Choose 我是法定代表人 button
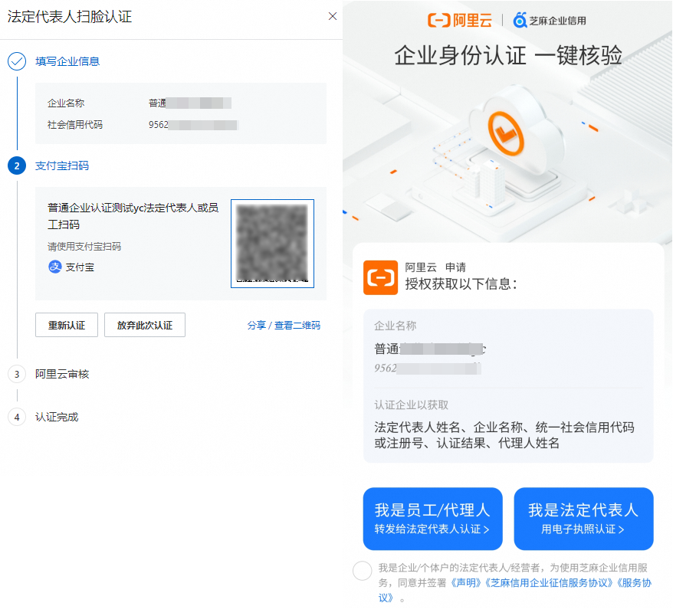This screenshot has height=616, width=673. click(584, 519)
